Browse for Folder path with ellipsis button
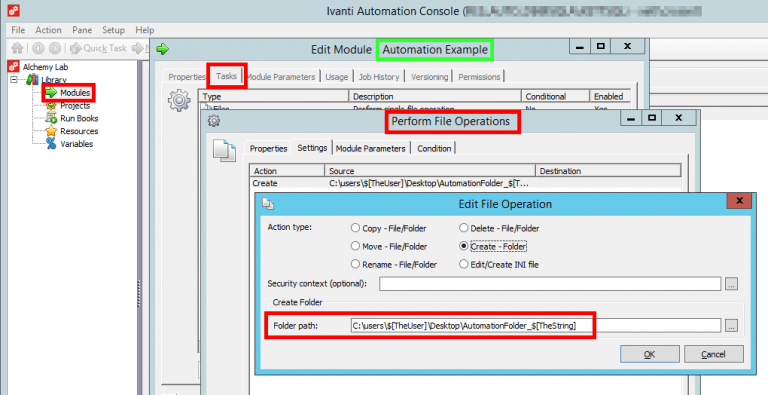The height and width of the screenshot is (395, 768). [x=731, y=325]
